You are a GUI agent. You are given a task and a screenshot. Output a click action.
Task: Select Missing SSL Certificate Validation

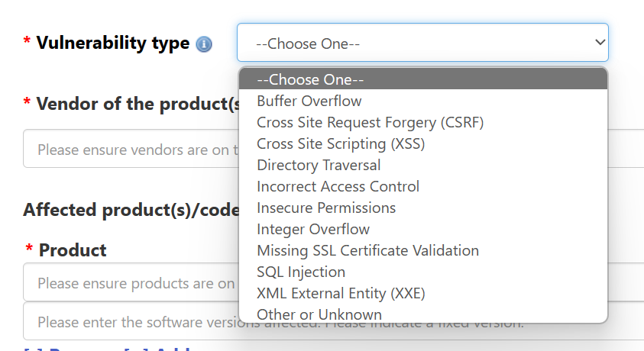pos(423,250)
